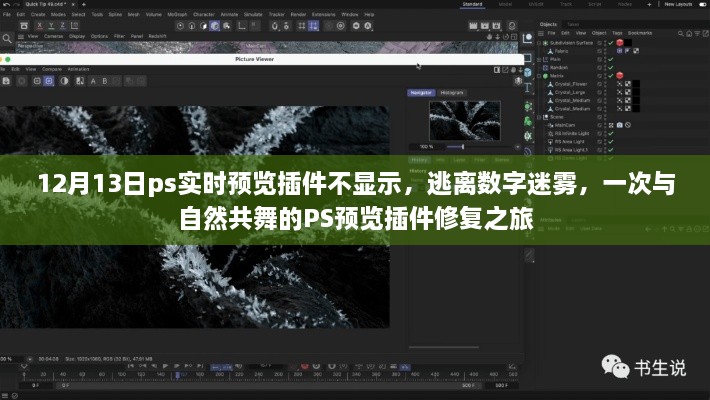Select the Text tool icon in the side palette
Image resolution: width=710 pixels, height=400 pixels.
(x=528, y=87)
